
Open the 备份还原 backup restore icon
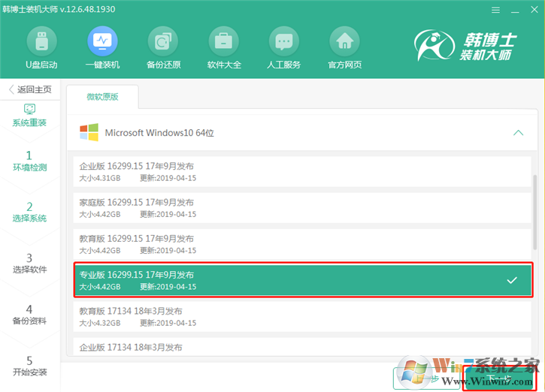(x=163, y=41)
